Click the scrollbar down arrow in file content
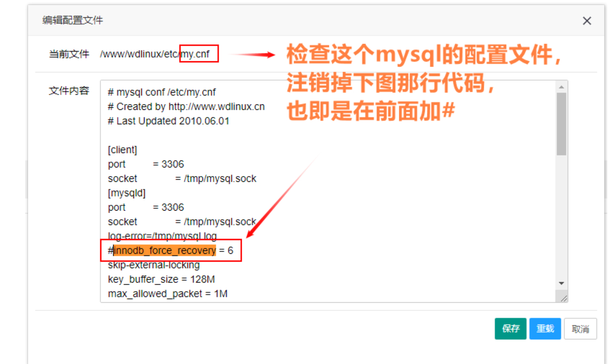 pyautogui.click(x=561, y=283)
